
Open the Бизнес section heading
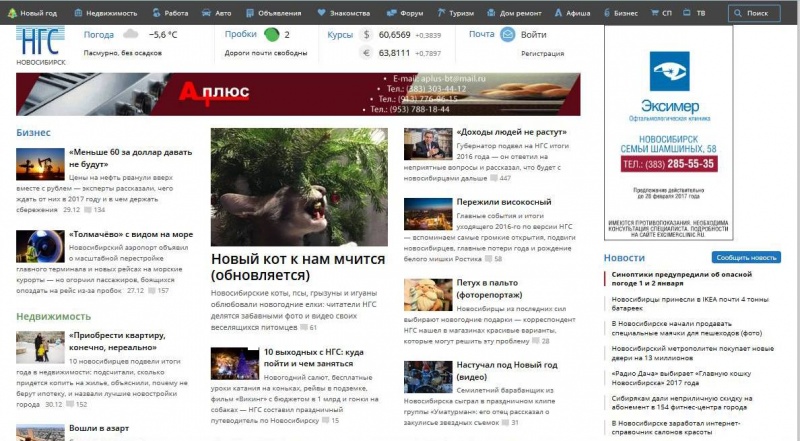coord(33,132)
